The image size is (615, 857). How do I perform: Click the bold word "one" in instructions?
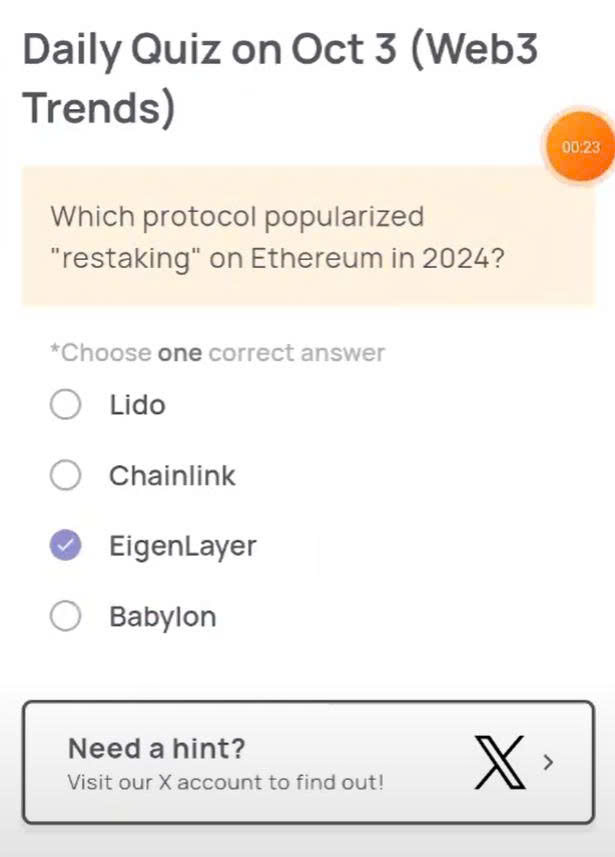180,353
